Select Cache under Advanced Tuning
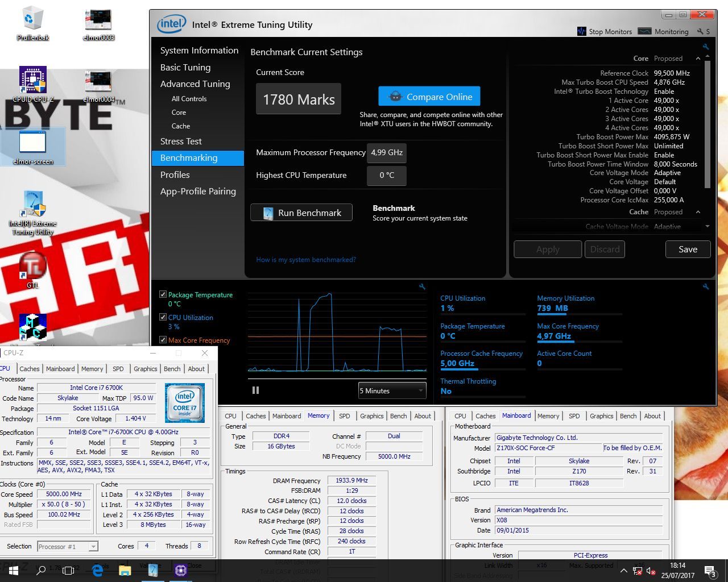Viewport: 728px width, 582px height. tap(181, 126)
